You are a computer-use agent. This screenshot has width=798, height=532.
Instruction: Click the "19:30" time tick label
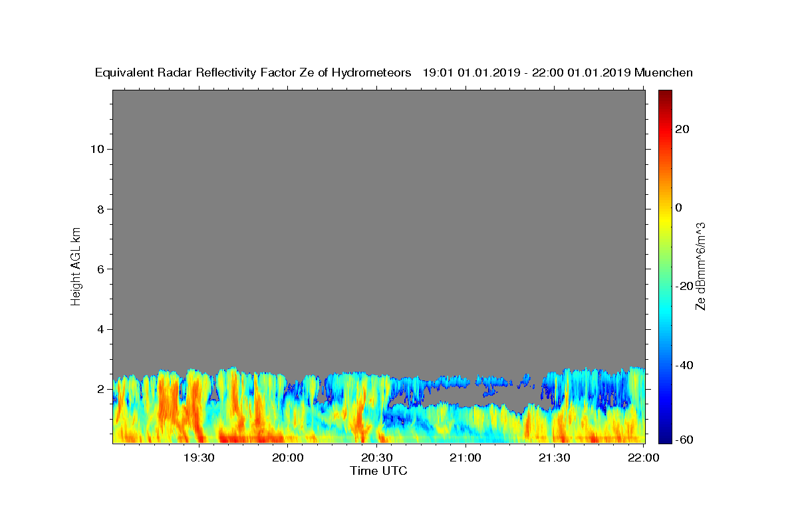click(199, 458)
